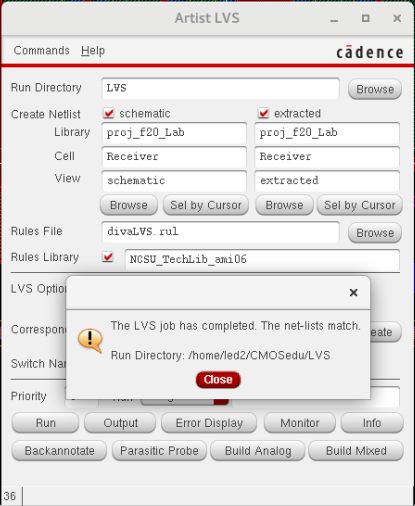Click the Run button

[x=45, y=423]
